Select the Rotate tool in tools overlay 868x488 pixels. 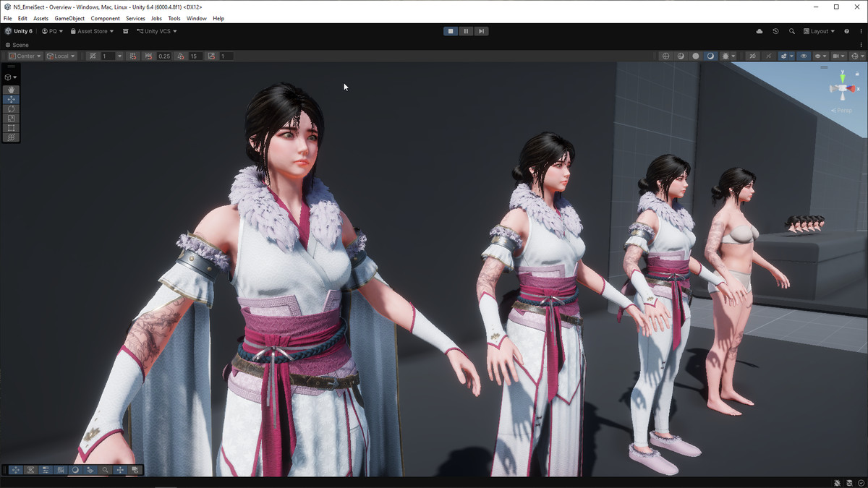[11, 108]
